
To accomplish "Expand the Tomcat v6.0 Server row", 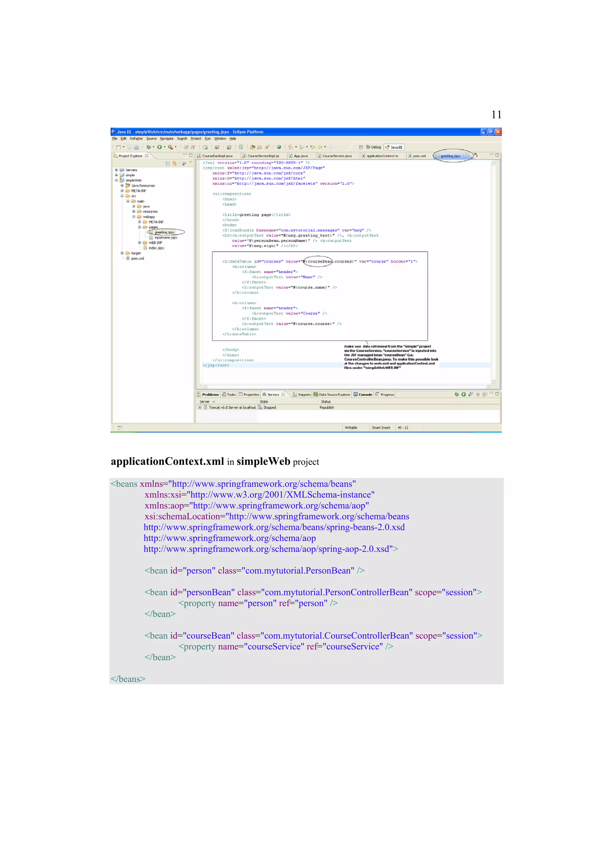I will [x=199, y=408].
